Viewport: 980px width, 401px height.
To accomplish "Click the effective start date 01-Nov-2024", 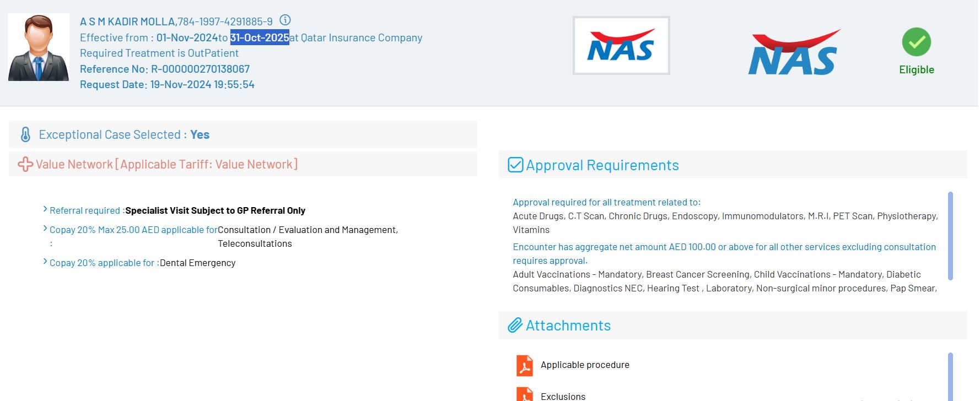I will 187,37.
